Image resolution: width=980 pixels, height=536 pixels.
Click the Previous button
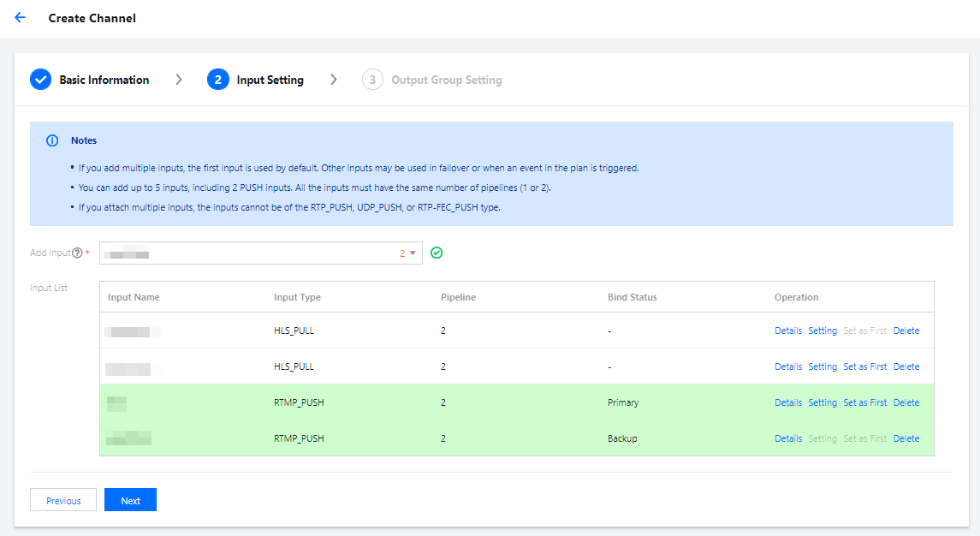[x=63, y=500]
